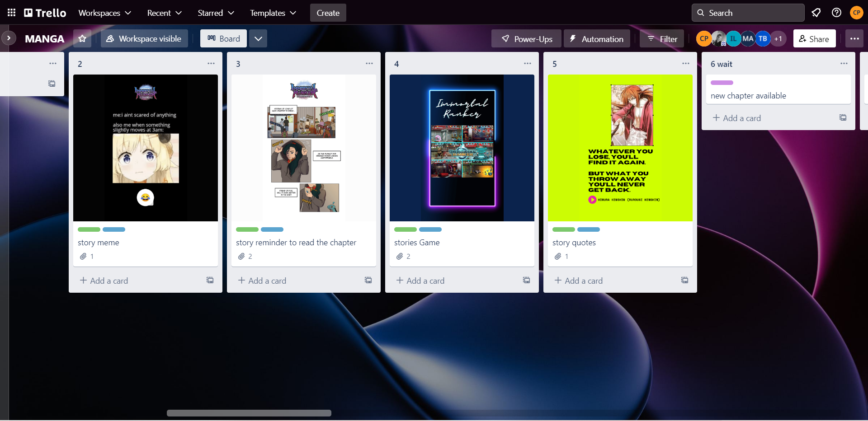Create card from template in 6 wait list
The height and width of the screenshot is (421, 868).
coord(843,118)
